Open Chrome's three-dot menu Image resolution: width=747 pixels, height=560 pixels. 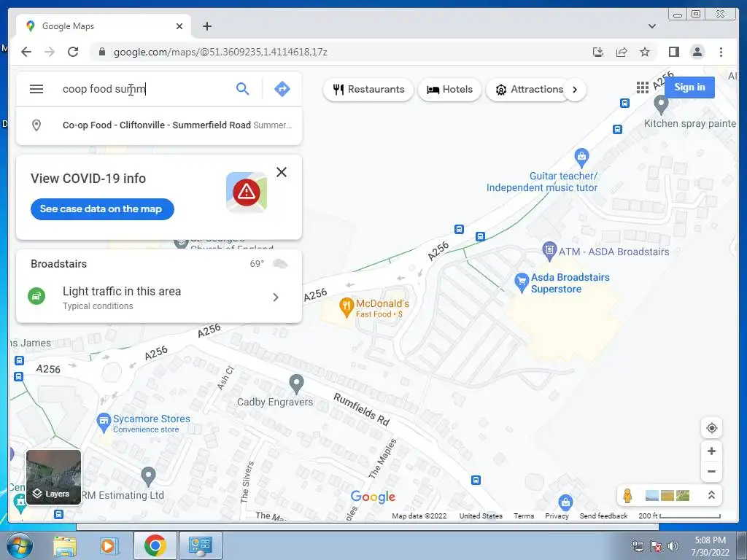tap(721, 52)
